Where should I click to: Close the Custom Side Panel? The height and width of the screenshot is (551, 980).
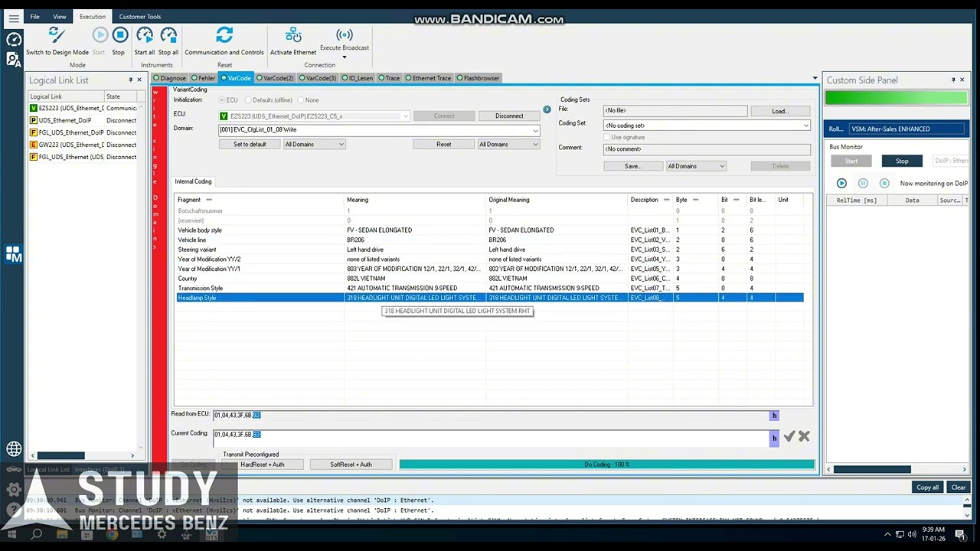point(962,80)
